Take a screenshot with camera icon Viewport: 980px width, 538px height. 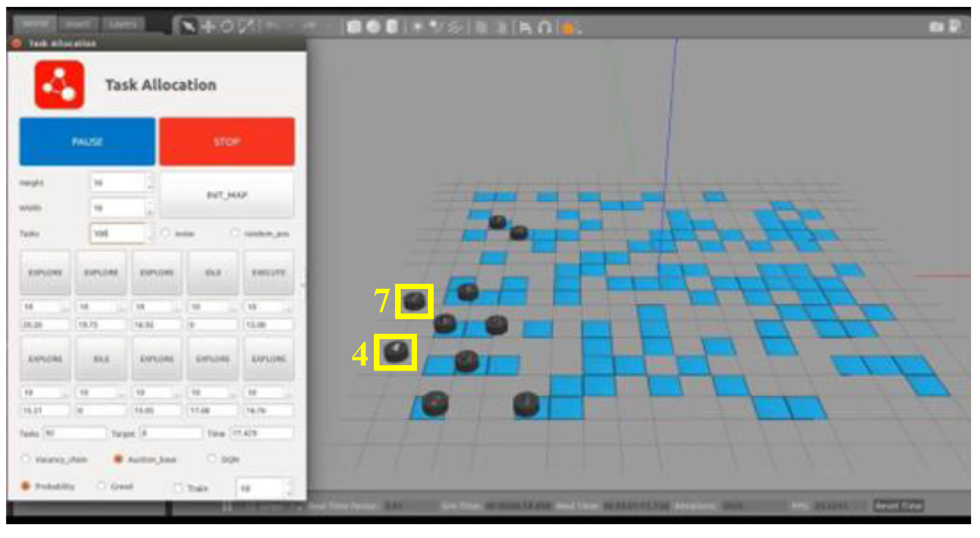936,27
